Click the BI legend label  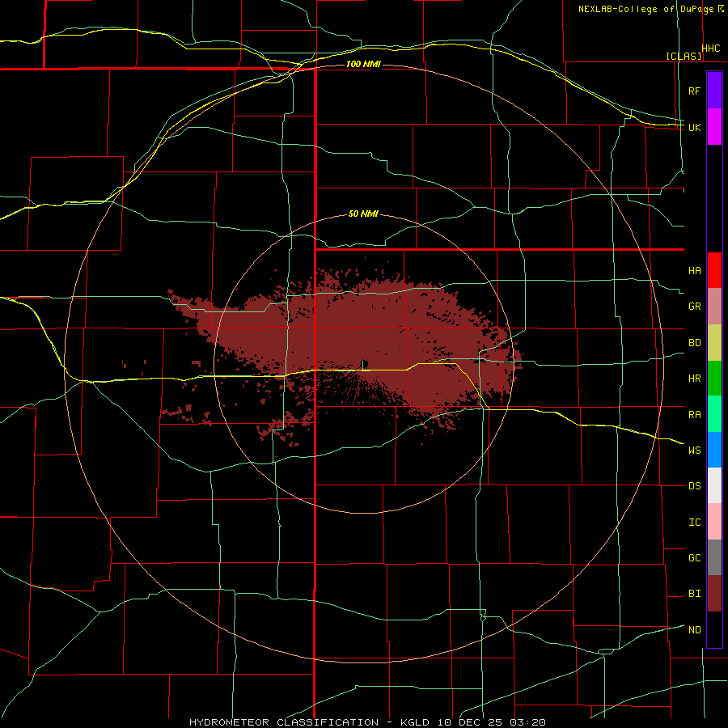point(694,594)
